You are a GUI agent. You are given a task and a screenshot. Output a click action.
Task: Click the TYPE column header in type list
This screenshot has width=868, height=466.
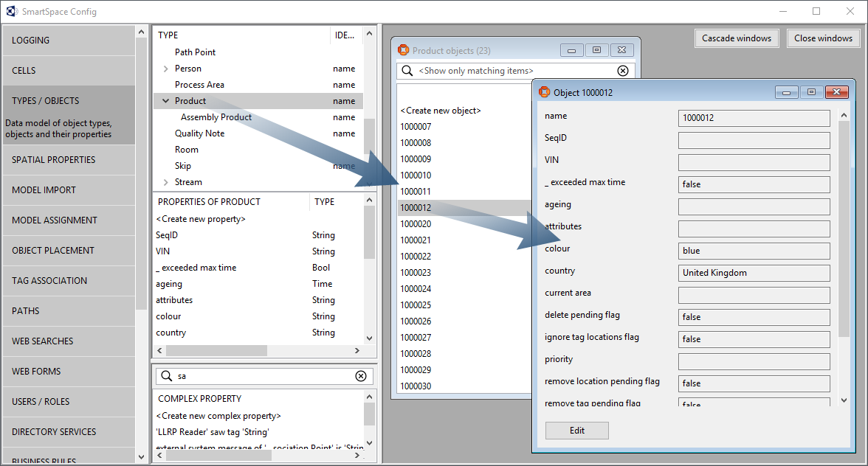[x=241, y=35]
